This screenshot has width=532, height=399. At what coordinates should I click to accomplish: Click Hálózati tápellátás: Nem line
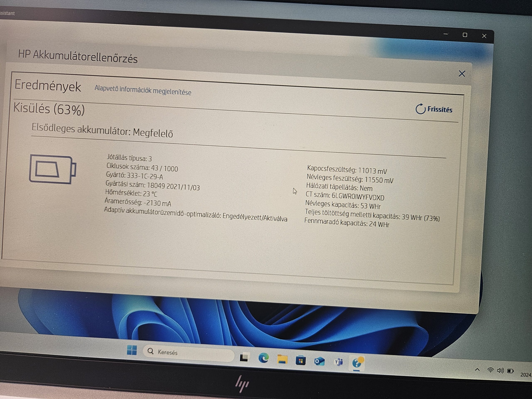[339, 187]
